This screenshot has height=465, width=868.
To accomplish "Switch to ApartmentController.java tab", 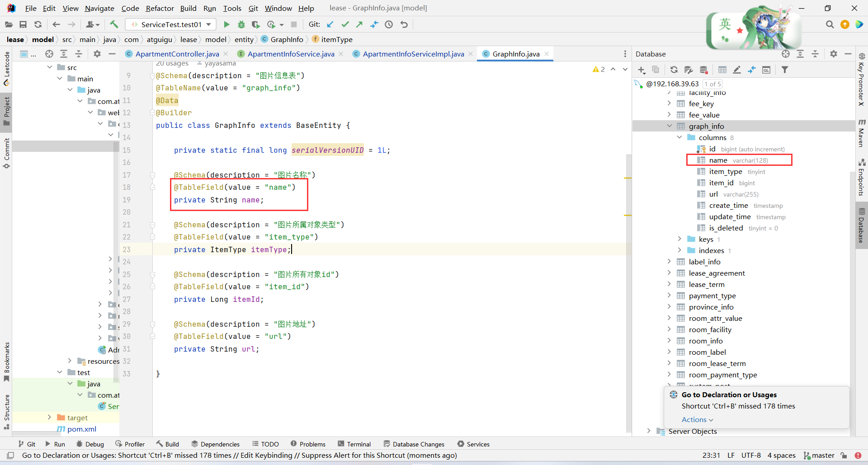I will coord(177,54).
